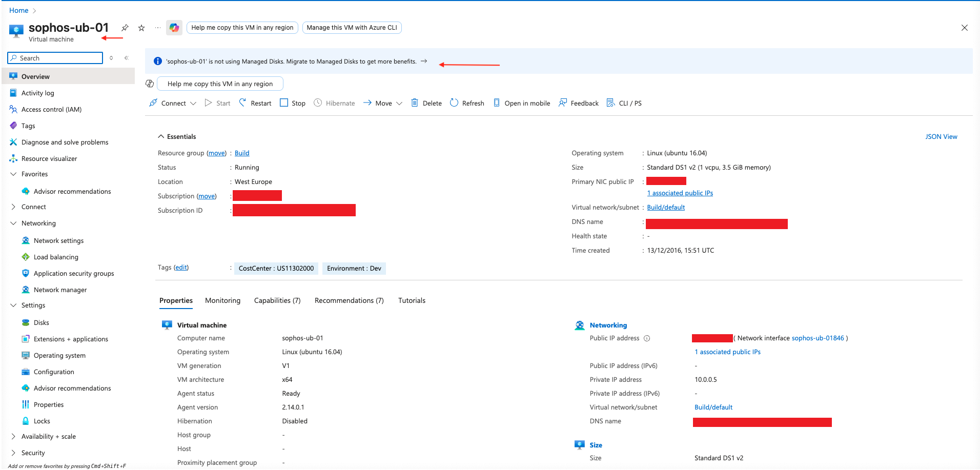Expand Availability + scale in sidebar
This screenshot has width=980, height=470.
point(13,437)
